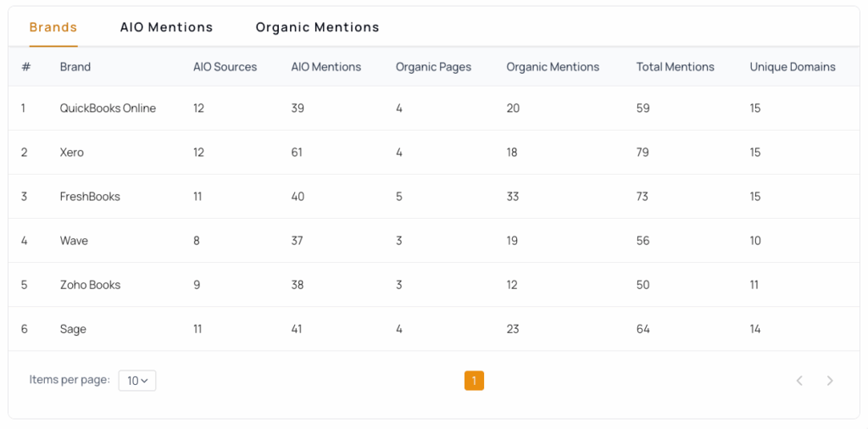Open the Items per page dropdown
The width and height of the screenshot is (868, 429).
137,381
